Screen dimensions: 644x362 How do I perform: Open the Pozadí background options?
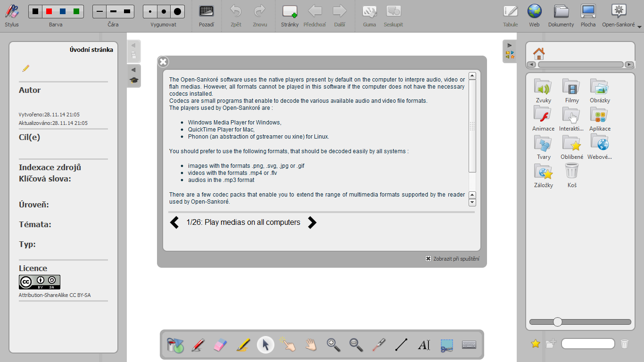click(206, 15)
